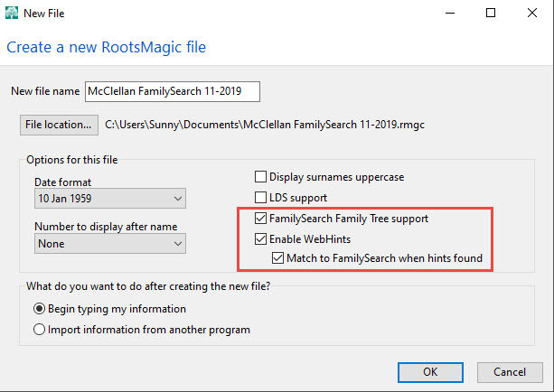Select Begin typing my information option

39,309
